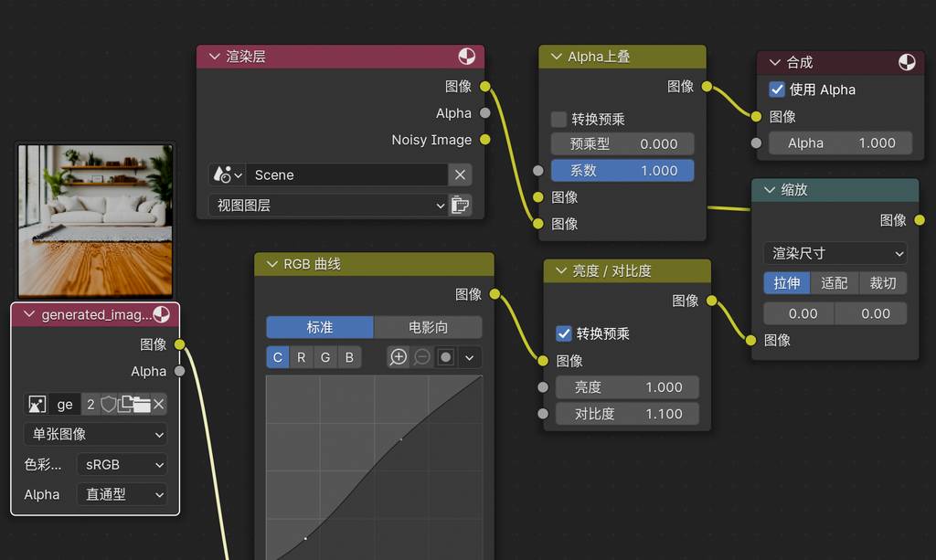Uncheck 使用 Alpha in the 合成 node
This screenshot has height=560, width=936.
pyautogui.click(x=777, y=90)
